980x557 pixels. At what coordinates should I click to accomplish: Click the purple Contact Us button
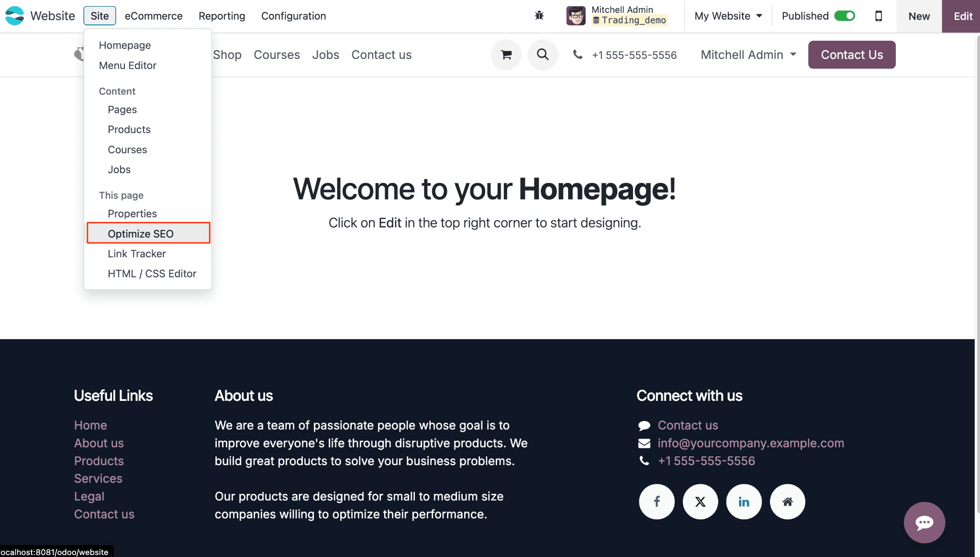click(x=852, y=55)
